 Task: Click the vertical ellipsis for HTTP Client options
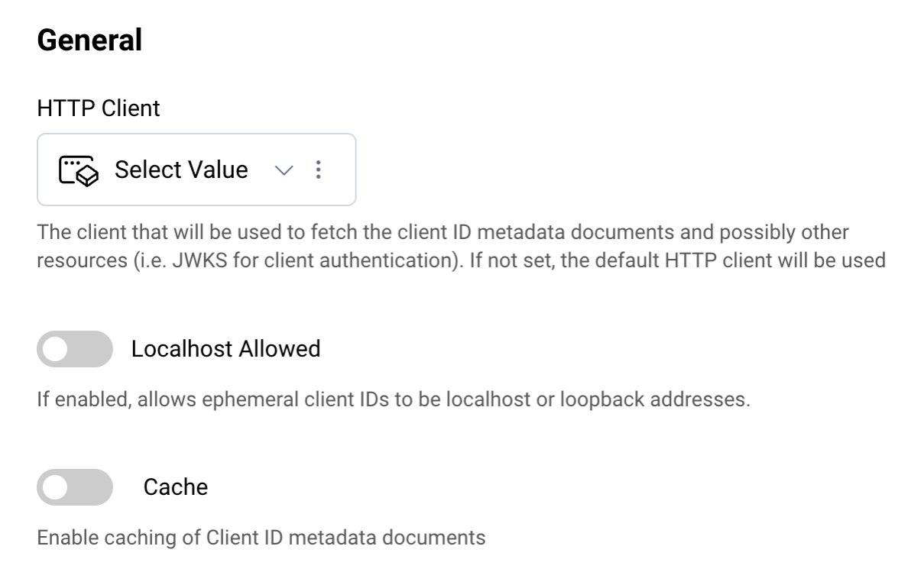(x=318, y=170)
